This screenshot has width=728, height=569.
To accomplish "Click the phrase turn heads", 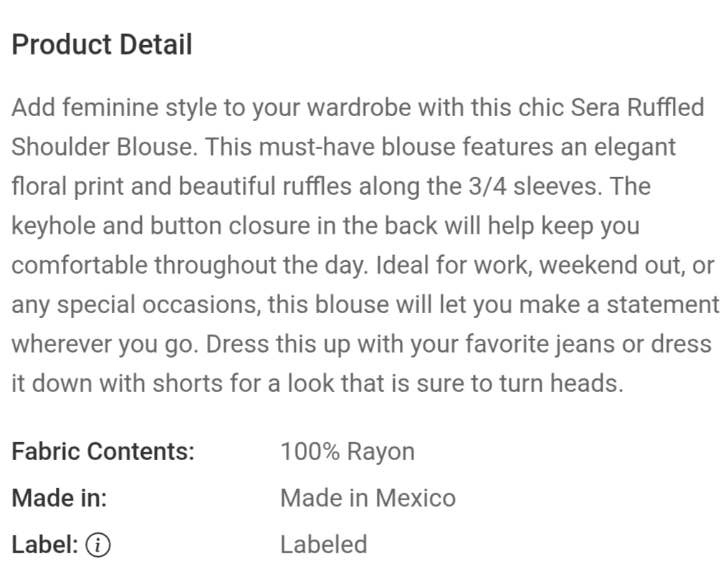I will 561,383.
